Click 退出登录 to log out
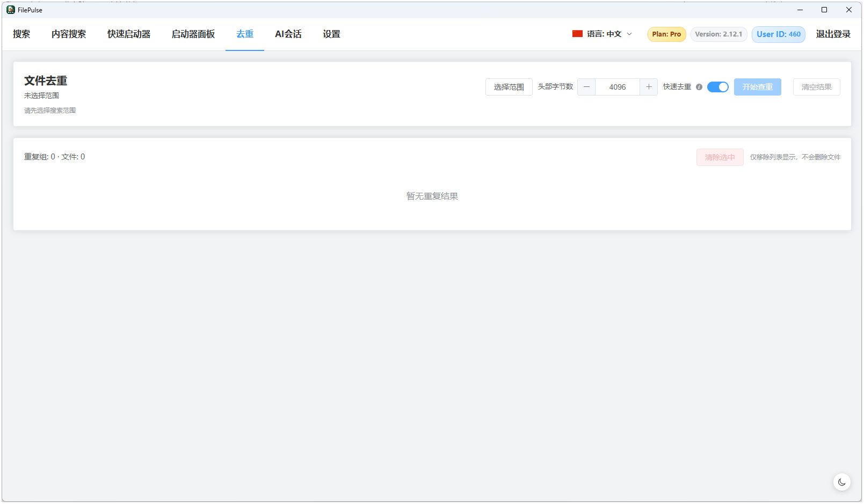 point(833,34)
